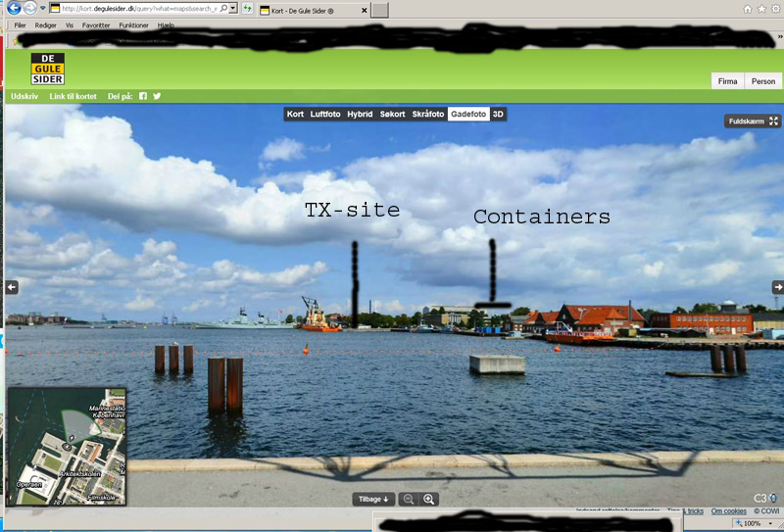Expand the address bar autocomplete dropdown

coord(233,9)
